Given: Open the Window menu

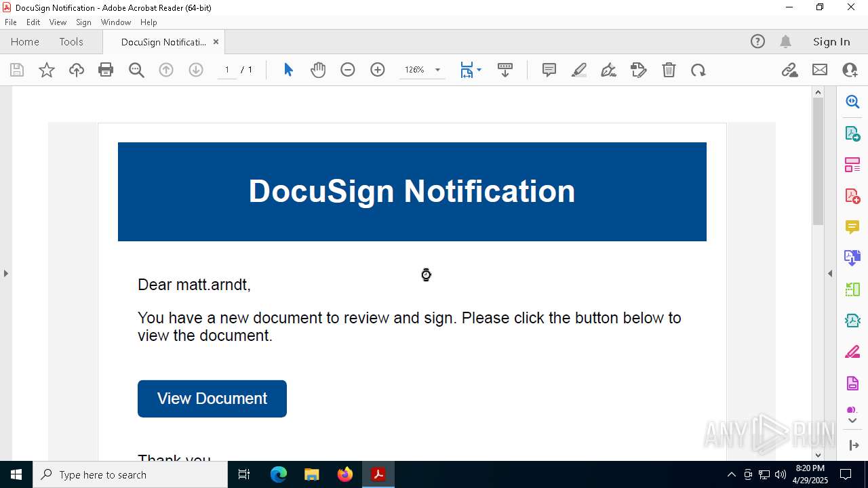Looking at the screenshot, I should tap(116, 22).
